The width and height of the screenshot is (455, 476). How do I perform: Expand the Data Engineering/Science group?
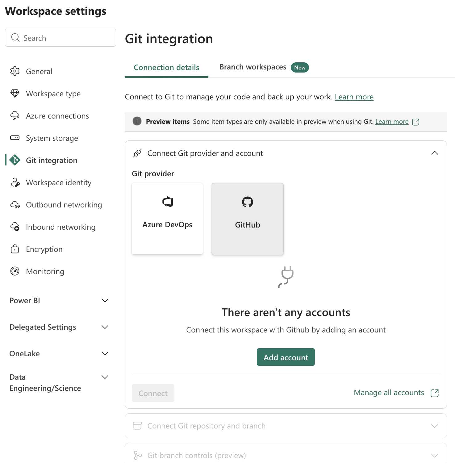[105, 377]
